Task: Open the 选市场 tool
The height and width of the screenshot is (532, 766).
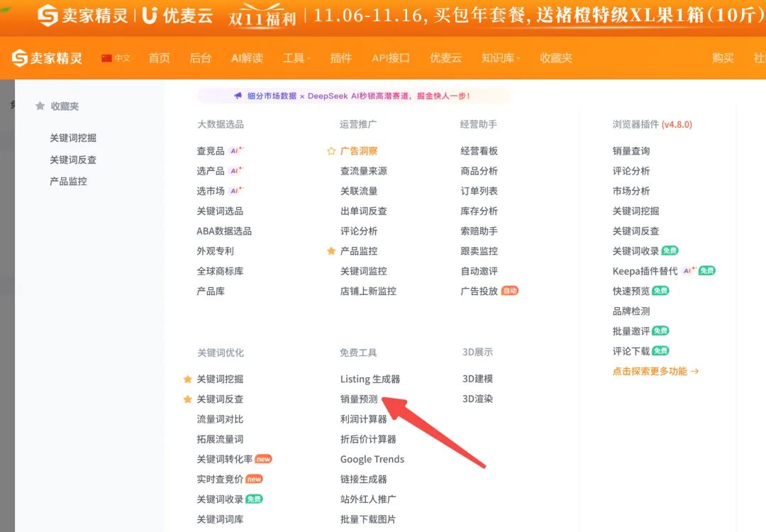Action: click(x=211, y=191)
